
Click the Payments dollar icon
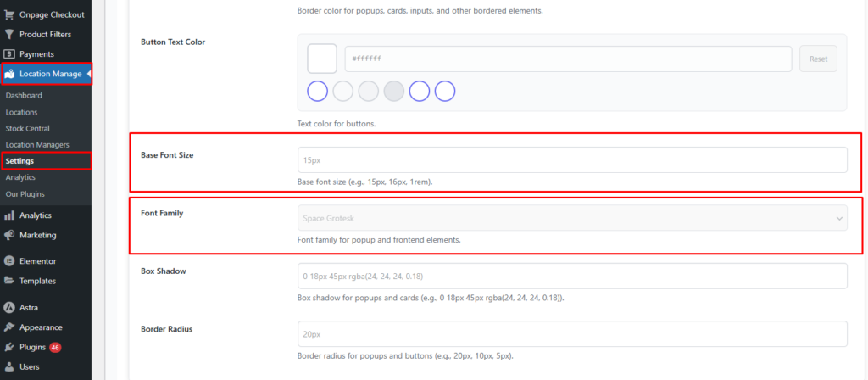point(8,54)
